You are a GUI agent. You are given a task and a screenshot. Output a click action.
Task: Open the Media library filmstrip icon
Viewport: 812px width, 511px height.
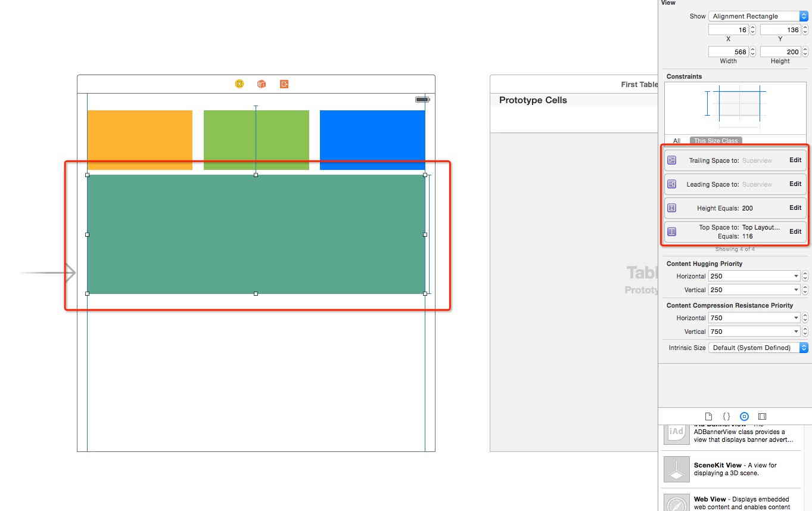click(x=762, y=416)
